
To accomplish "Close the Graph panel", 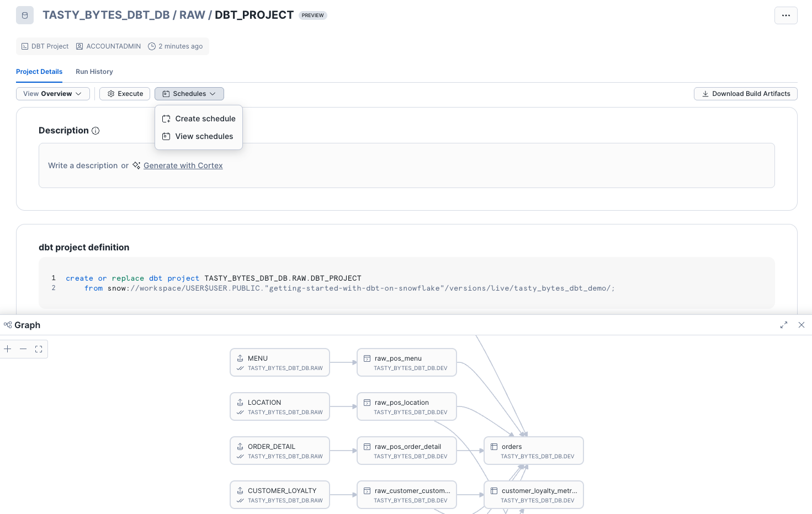I will [x=802, y=325].
